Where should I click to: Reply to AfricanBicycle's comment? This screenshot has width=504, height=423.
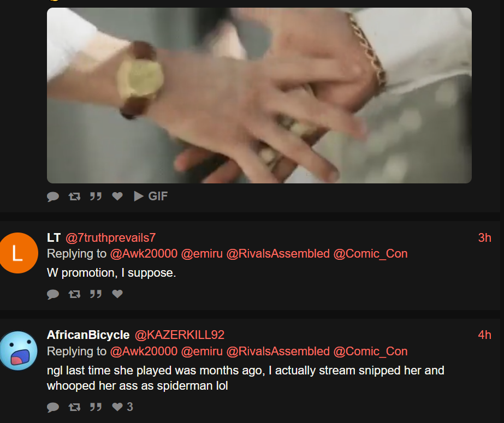53,407
